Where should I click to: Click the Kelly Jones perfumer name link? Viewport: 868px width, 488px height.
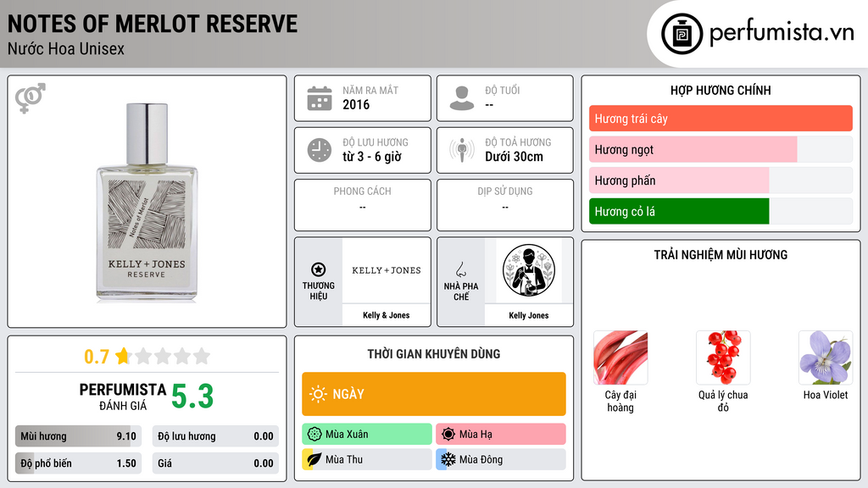point(529,315)
